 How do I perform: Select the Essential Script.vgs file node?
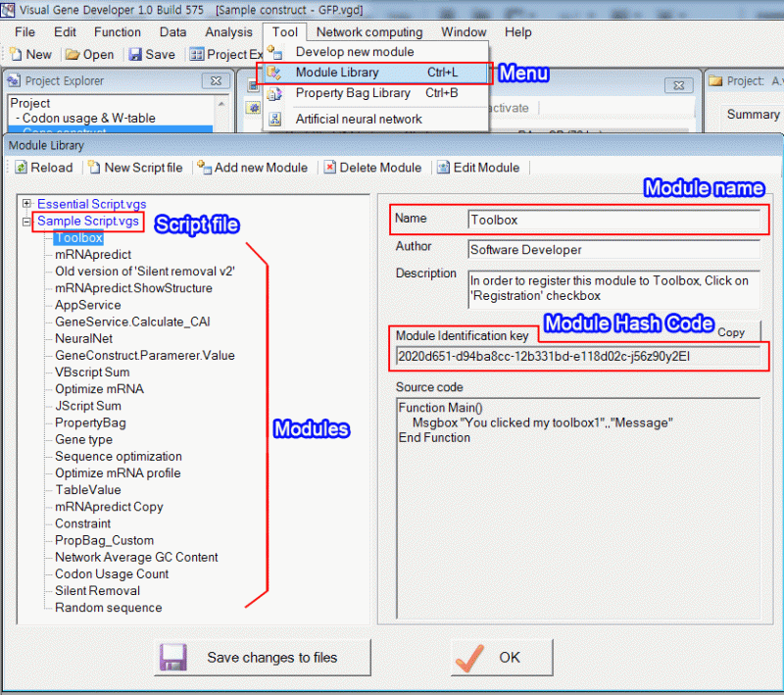pyautogui.click(x=91, y=204)
